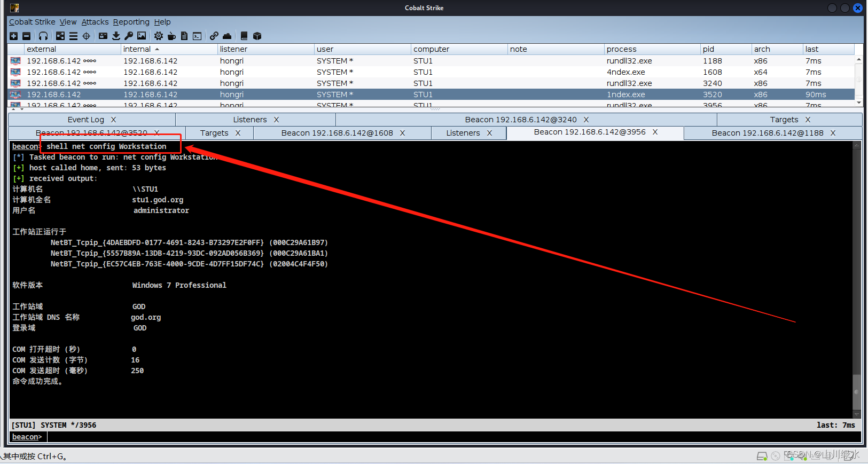
Task: Sort sessions by pid column header
Action: (726, 49)
